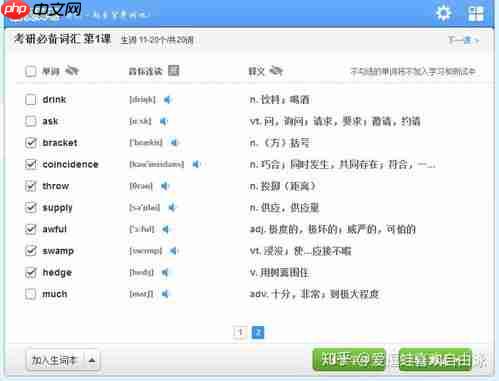
Task: Click the word swamp
Action: click(58, 251)
